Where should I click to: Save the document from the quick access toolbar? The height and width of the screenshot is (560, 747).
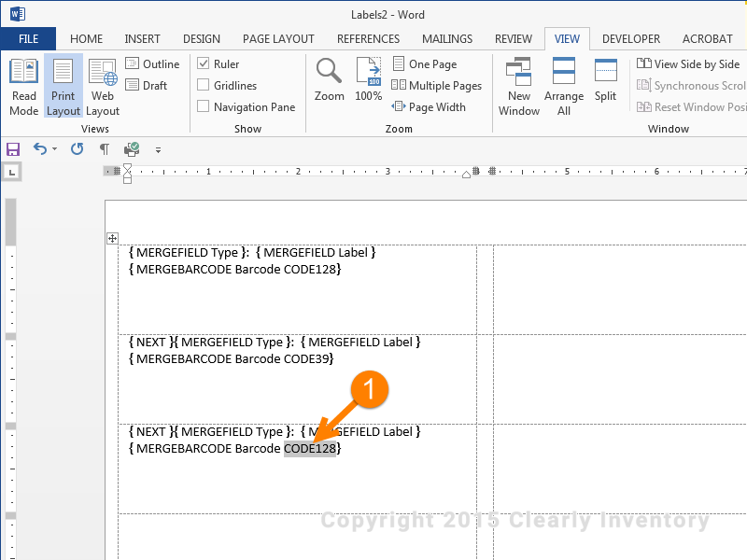click(x=12, y=149)
